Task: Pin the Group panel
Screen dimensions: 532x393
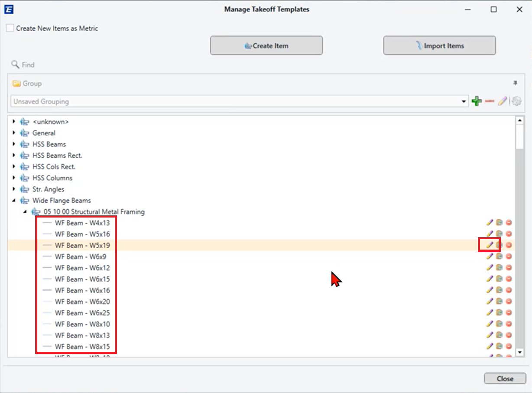Action: click(515, 83)
